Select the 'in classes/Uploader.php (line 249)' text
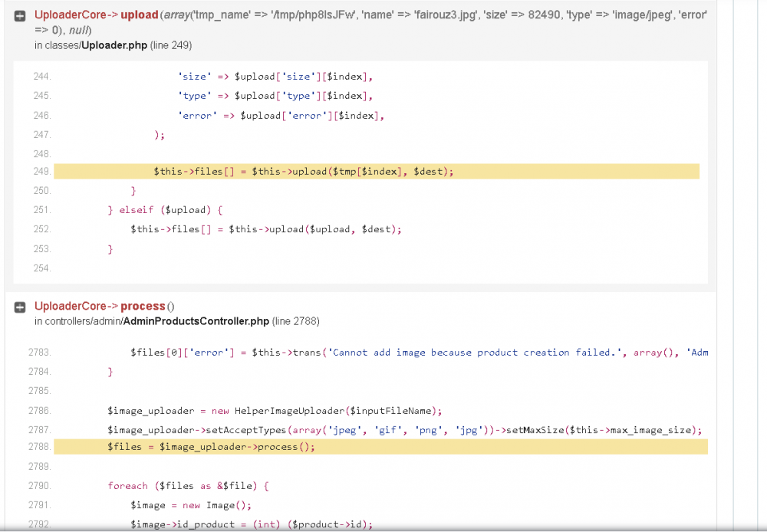Image resolution: width=767 pixels, height=532 pixels. pyautogui.click(x=113, y=45)
